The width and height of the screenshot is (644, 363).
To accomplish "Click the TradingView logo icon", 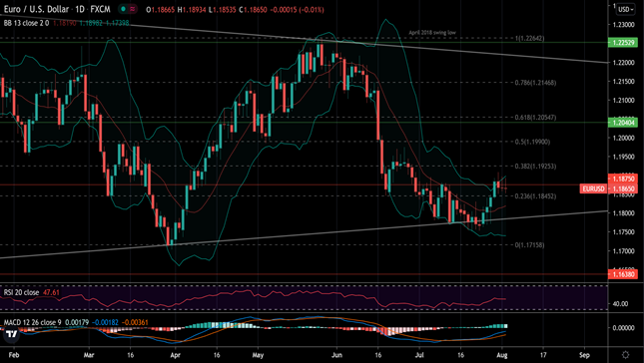I will click(12, 334).
